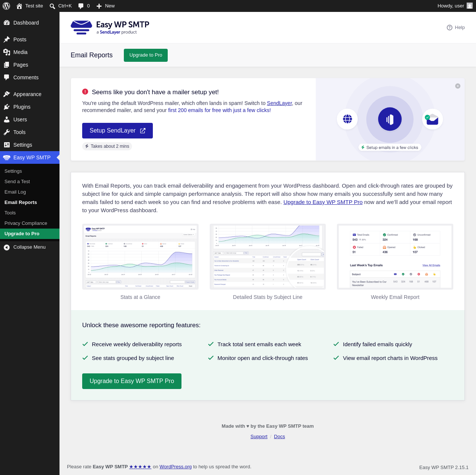This screenshot has width=476, height=475.
Task: Click the five-star rating link
Action: pos(140,467)
